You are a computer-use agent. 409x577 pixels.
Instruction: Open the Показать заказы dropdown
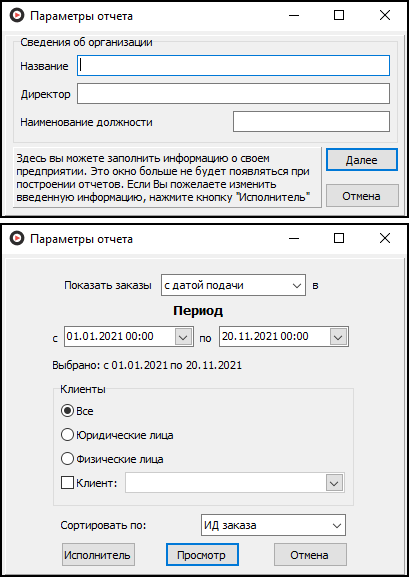233,285
